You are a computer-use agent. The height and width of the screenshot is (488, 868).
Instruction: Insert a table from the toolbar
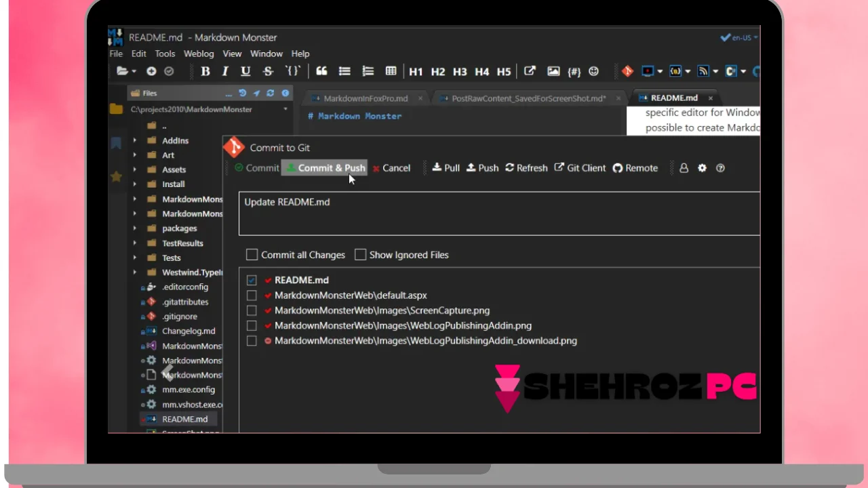point(391,71)
